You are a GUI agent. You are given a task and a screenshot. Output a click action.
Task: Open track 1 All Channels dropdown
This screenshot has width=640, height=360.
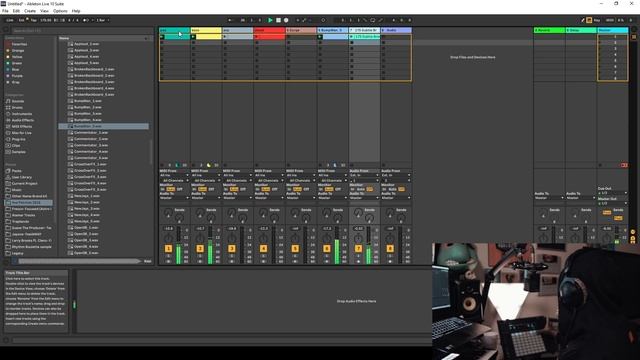pyautogui.click(x=174, y=180)
